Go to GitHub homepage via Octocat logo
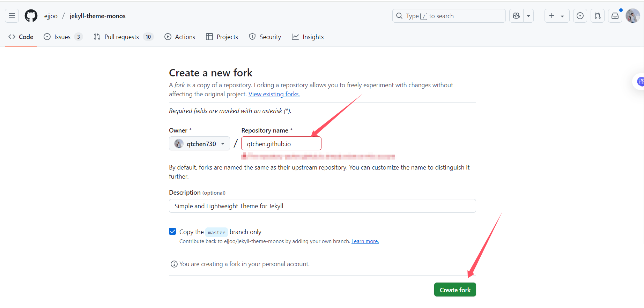This screenshot has height=308, width=644. 31,16
